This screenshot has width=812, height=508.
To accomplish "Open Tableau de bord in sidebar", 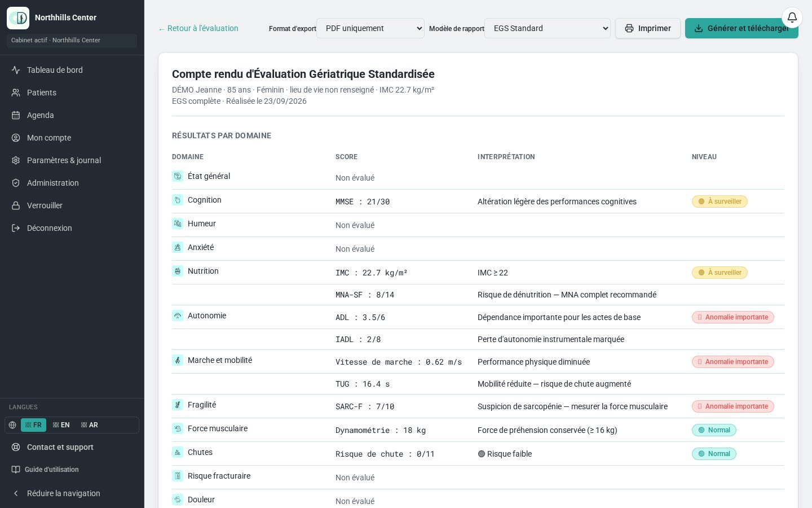I will pos(72,70).
